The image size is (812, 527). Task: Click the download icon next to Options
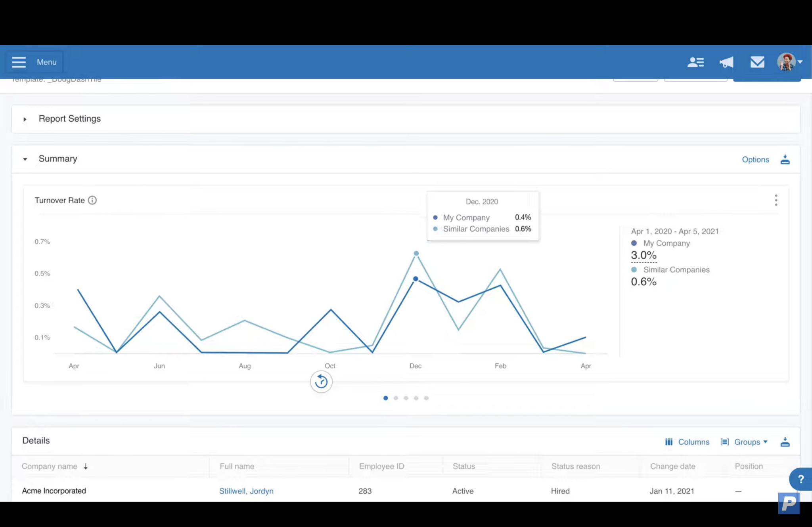coord(785,159)
